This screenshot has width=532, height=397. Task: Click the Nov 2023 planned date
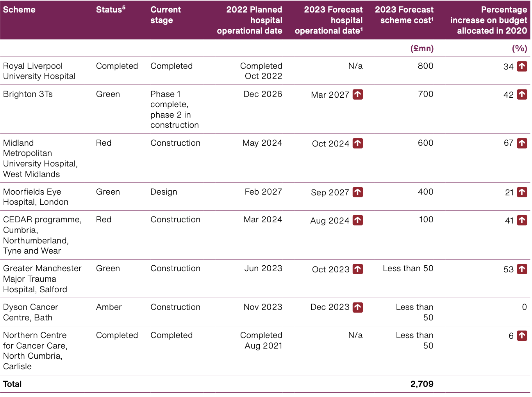(263, 307)
